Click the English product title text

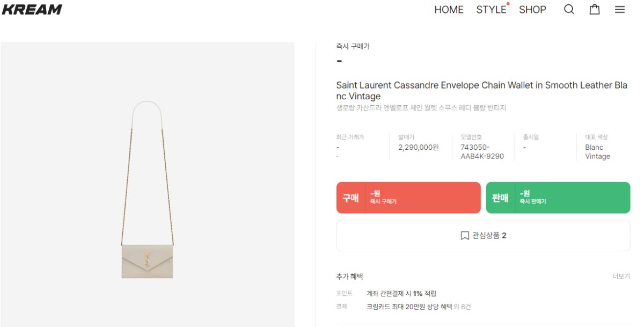coord(481,91)
